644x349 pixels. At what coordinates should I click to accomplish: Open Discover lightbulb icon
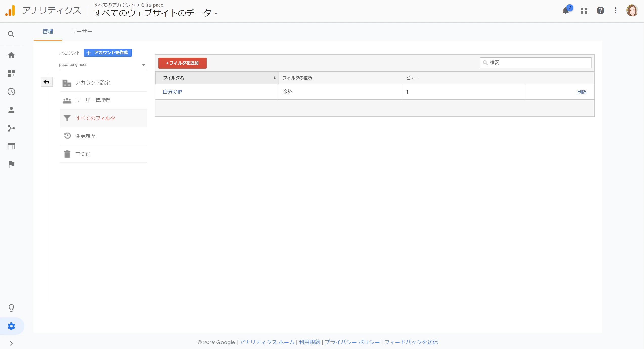click(11, 308)
